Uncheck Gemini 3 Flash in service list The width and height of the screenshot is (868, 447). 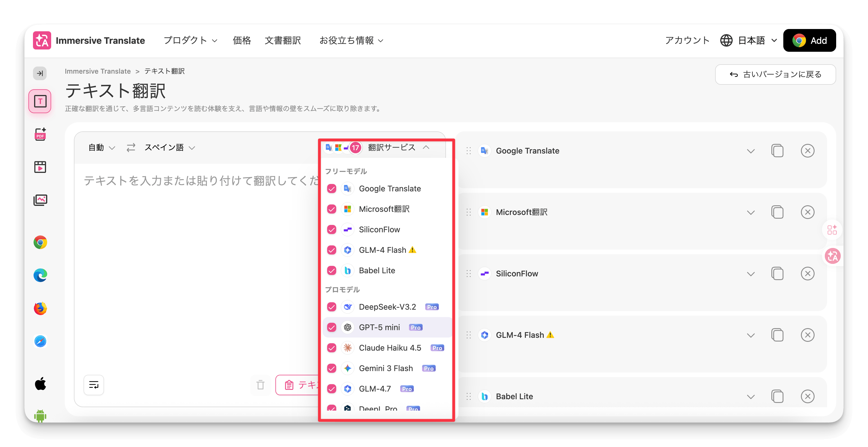[332, 368]
